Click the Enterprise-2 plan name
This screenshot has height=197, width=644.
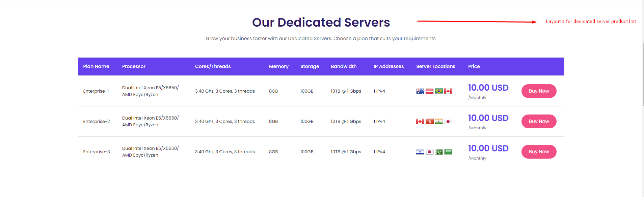(97, 122)
